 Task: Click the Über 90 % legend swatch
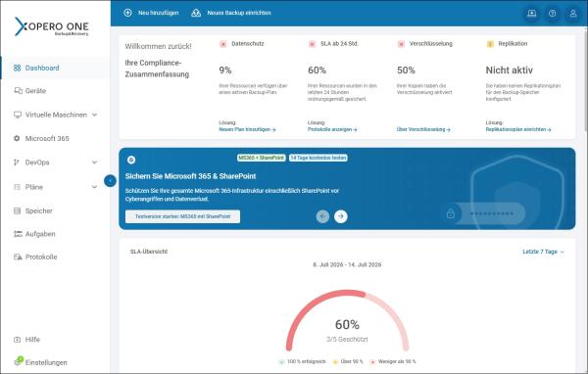[335, 362]
